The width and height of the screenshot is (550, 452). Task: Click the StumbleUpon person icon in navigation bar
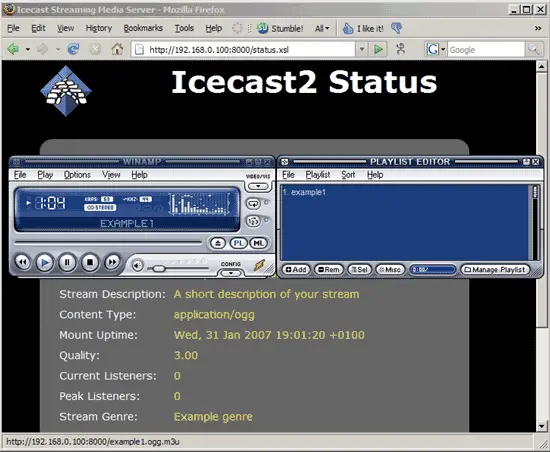point(401,49)
